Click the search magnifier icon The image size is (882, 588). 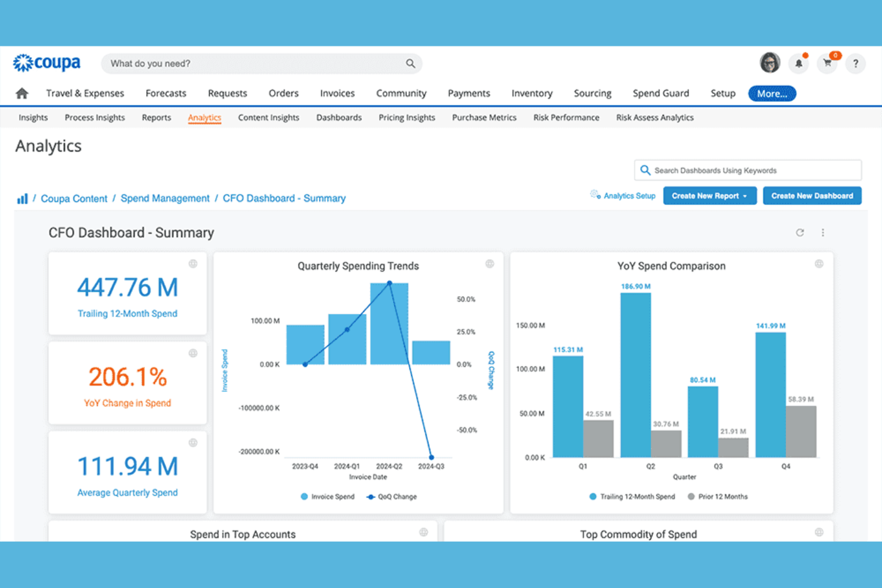[411, 63]
